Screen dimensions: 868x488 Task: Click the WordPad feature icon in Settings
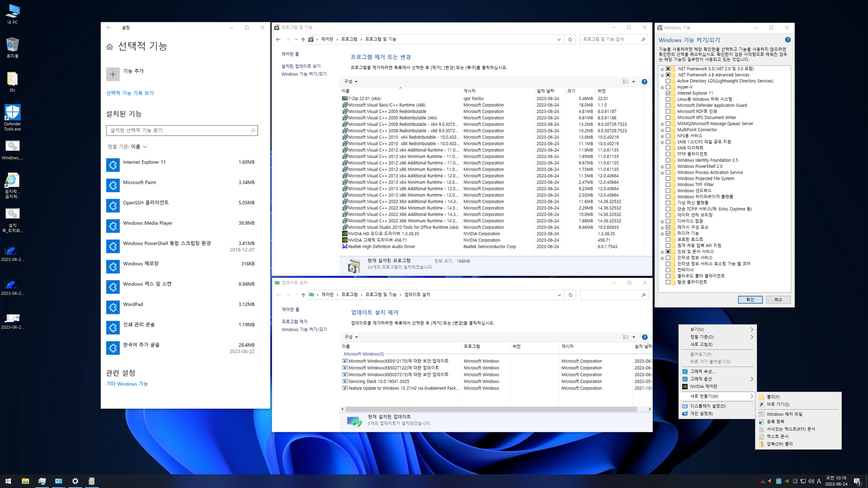pos(113,307)
